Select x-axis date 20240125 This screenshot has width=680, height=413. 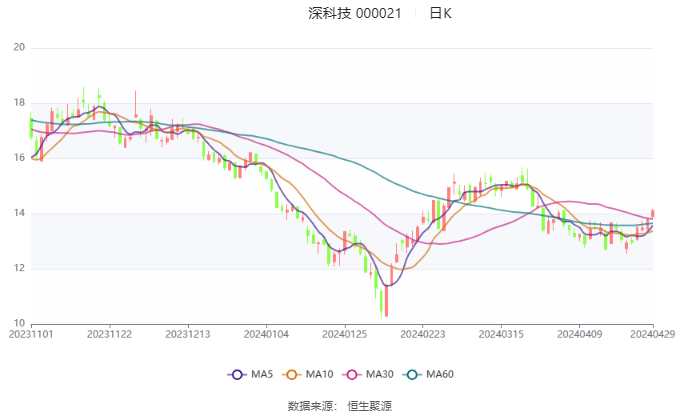click(x=344, y=334)
